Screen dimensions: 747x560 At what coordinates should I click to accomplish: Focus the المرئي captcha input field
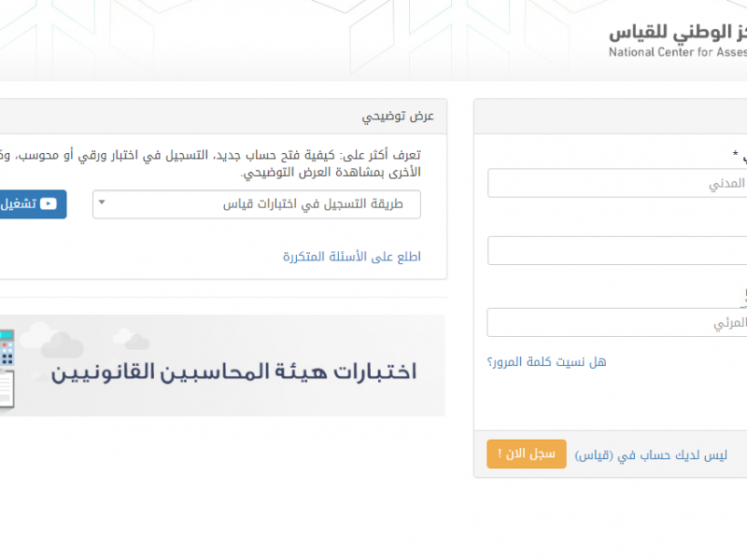tap(617, 322)
